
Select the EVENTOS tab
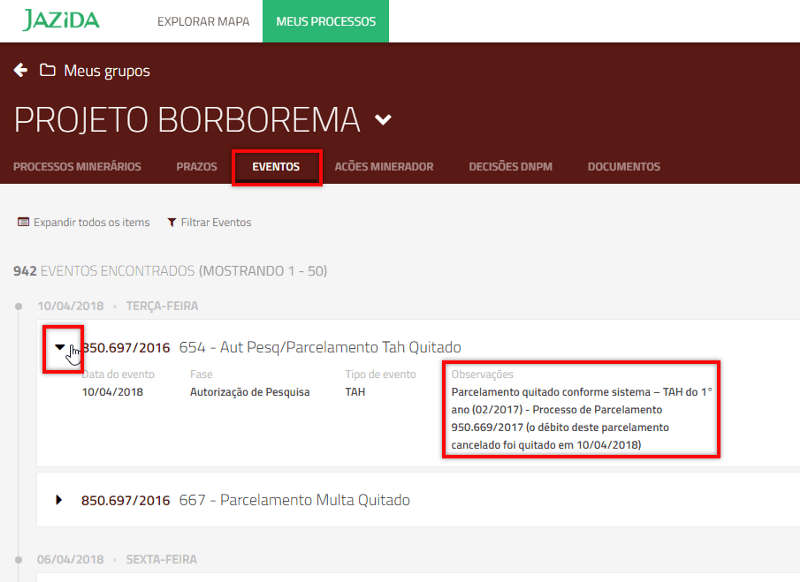276,167
